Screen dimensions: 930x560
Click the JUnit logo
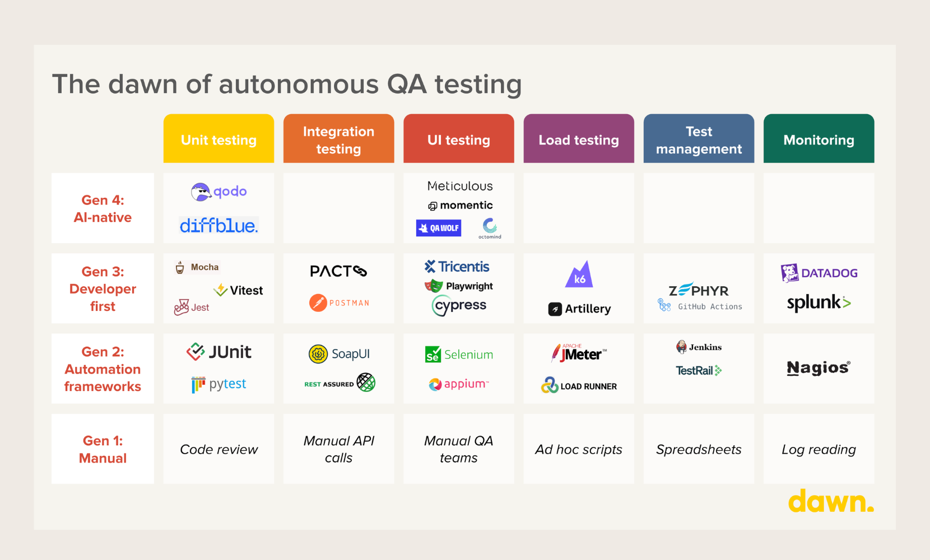click(219, 352)
